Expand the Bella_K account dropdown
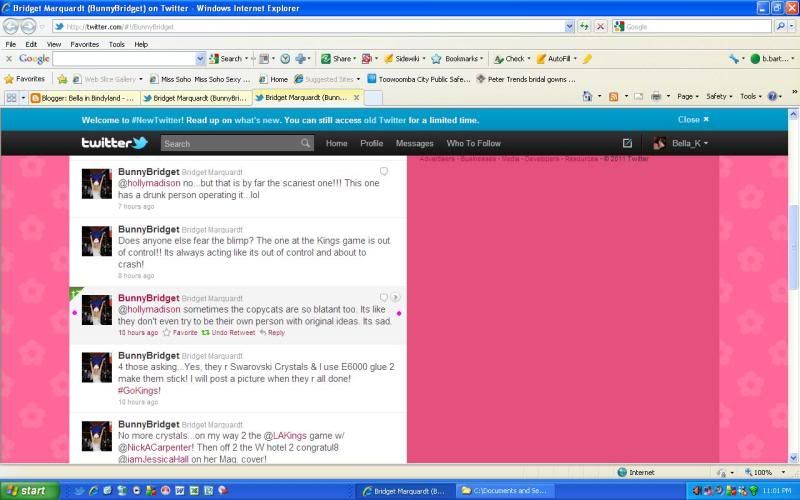Viewport: 800px width, 500px height. [690, 143]
